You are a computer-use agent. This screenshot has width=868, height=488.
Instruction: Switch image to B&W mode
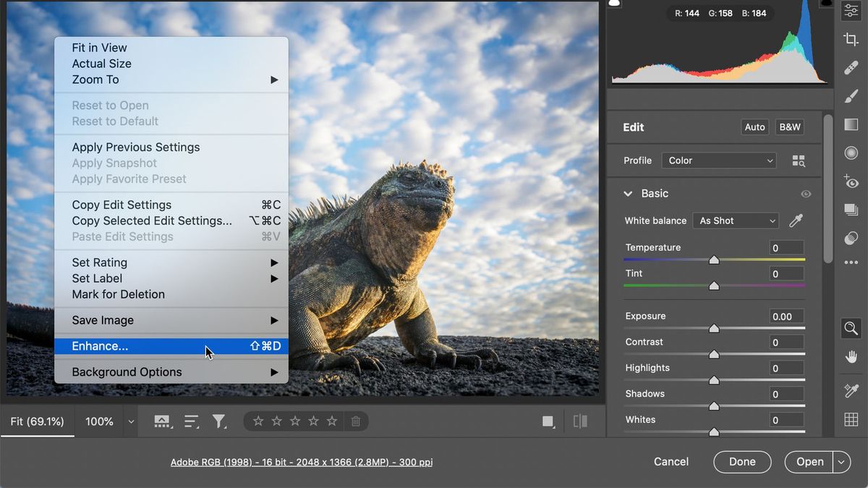pyautogui.click(x=789, y=127)
